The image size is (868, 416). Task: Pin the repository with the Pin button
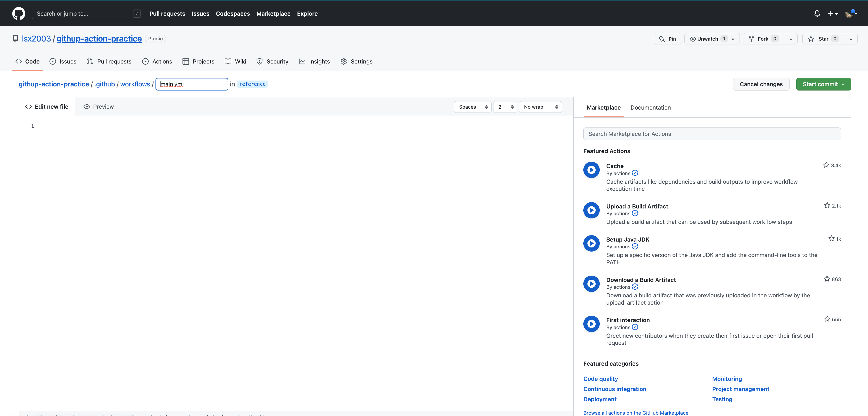point(667,39)
